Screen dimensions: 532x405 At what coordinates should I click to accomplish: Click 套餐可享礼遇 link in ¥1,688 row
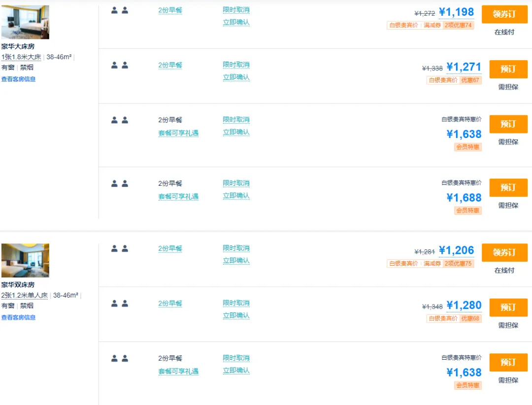[x=178, y=197]
